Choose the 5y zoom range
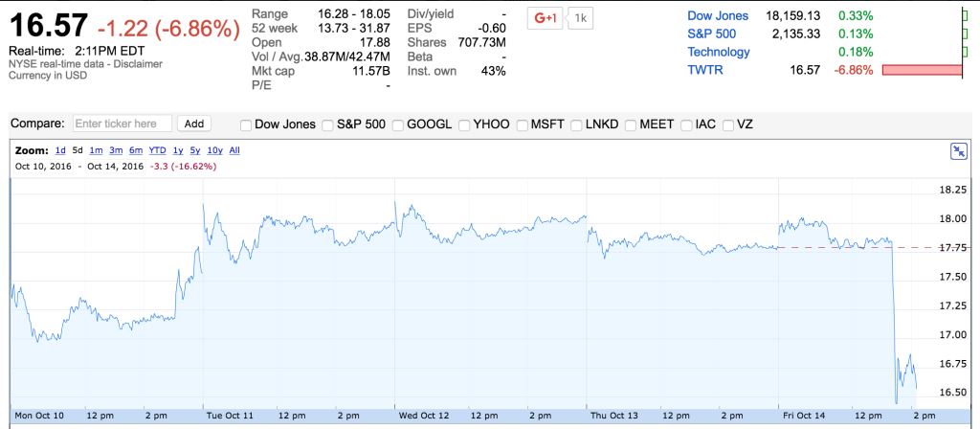 [195, 150]
